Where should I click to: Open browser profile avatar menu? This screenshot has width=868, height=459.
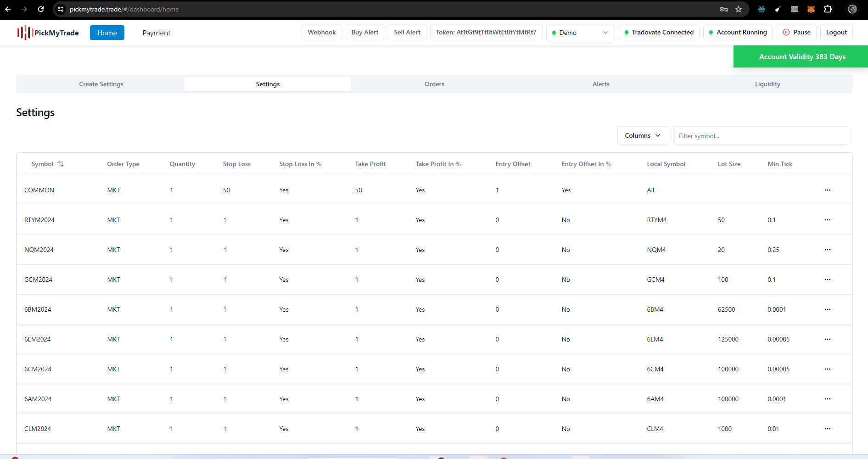tap(852, 9)
